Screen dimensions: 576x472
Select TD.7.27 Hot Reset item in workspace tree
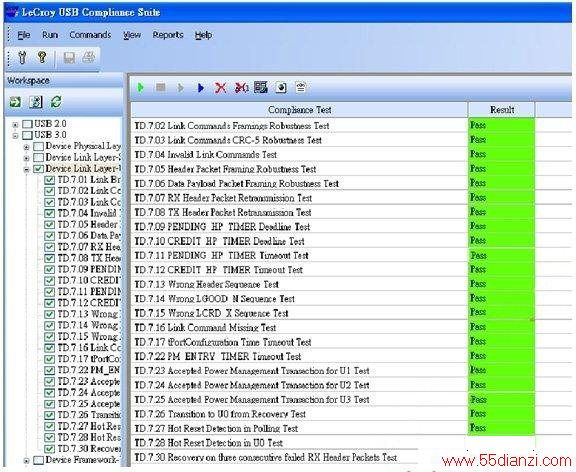89,426
